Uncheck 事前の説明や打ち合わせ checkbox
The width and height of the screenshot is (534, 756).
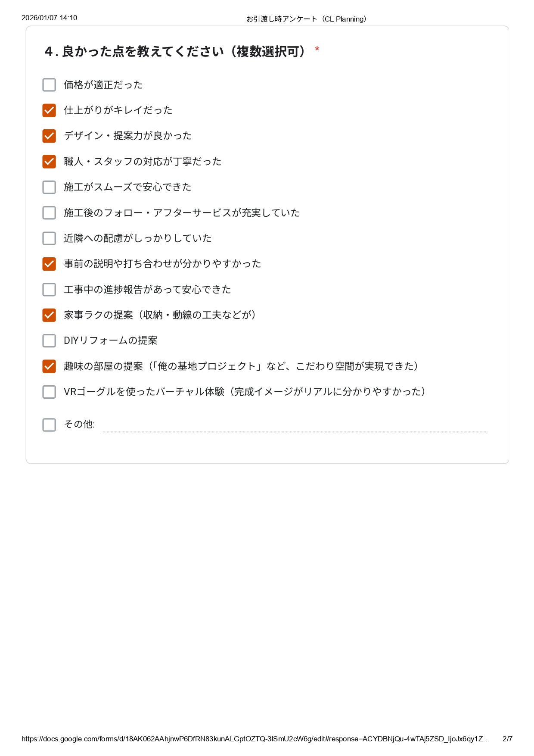pos(49,264)
